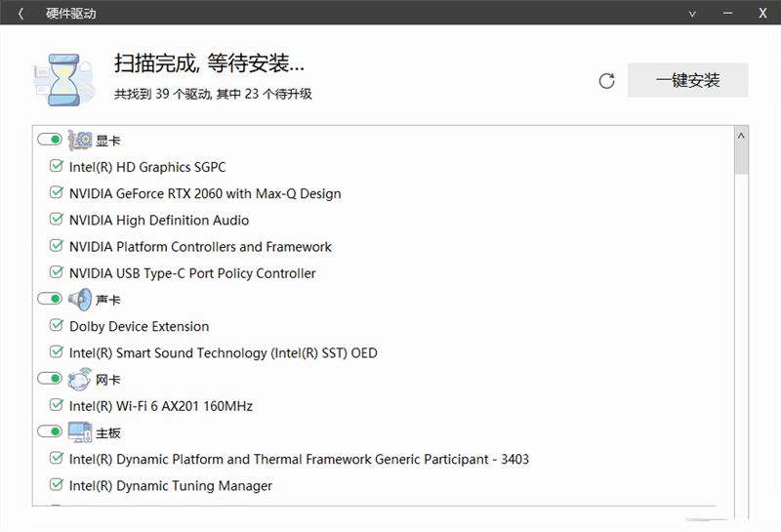Select the Intel(R) Wi-Fi 6 AX201 text

(161, 406)
